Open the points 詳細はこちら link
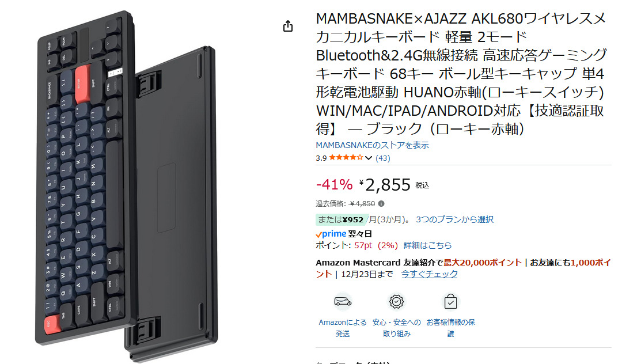 (x=427, y=245)
